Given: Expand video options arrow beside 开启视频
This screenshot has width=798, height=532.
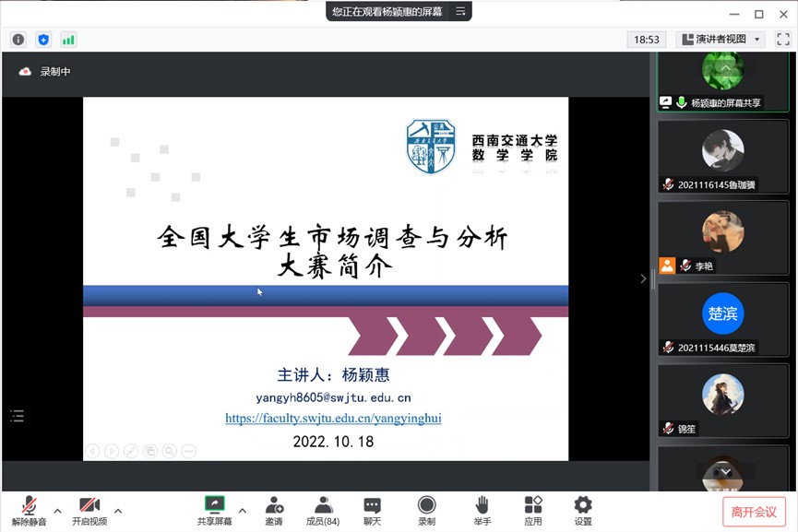Looking at the screenshot, I should pyautogui.click(x=118, y=510).
